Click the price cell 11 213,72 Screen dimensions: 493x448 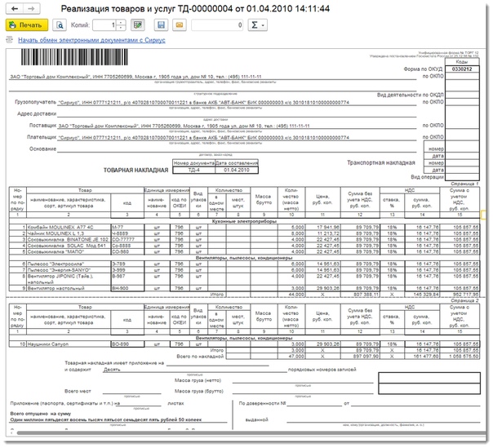[323, 233]
